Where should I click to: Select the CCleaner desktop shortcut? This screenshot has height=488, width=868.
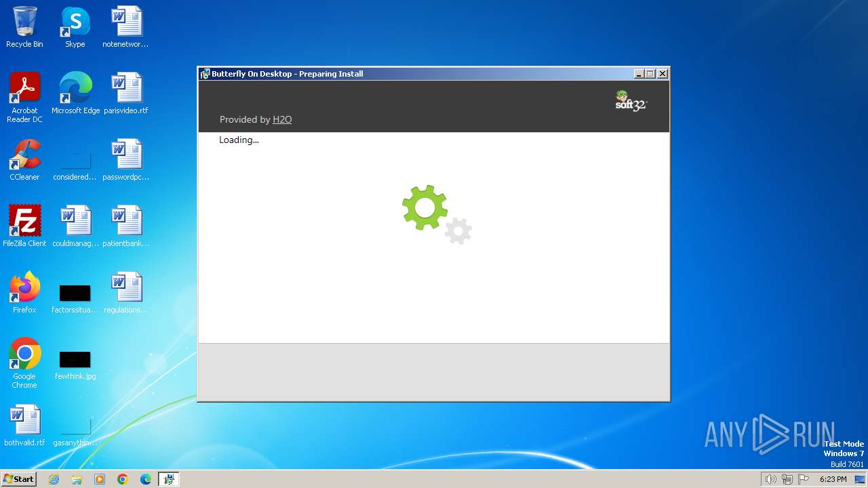(x=24, y=160)
